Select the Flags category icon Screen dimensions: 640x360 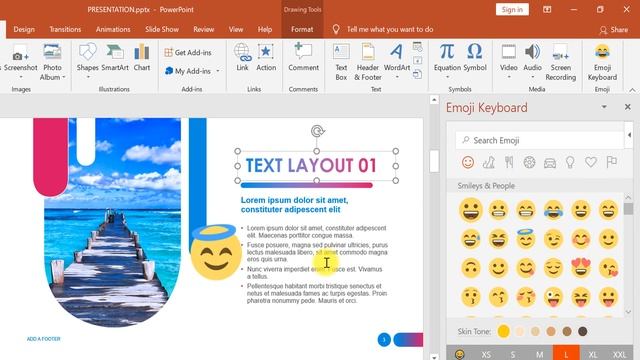point(611,162)
